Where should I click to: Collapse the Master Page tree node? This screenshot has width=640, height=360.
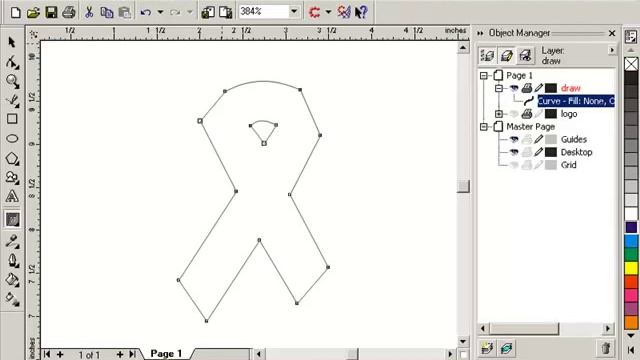pos(484,127)
